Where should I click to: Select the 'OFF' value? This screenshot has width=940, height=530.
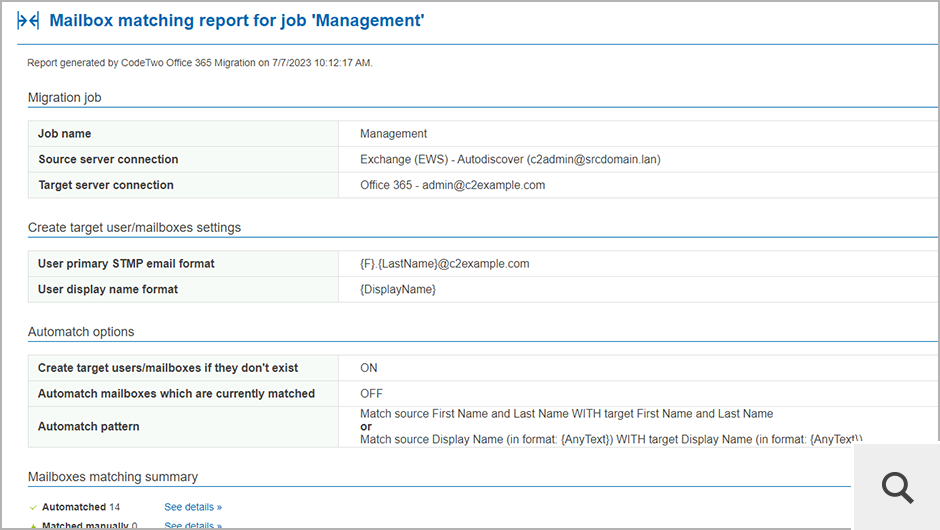point(371,394)
